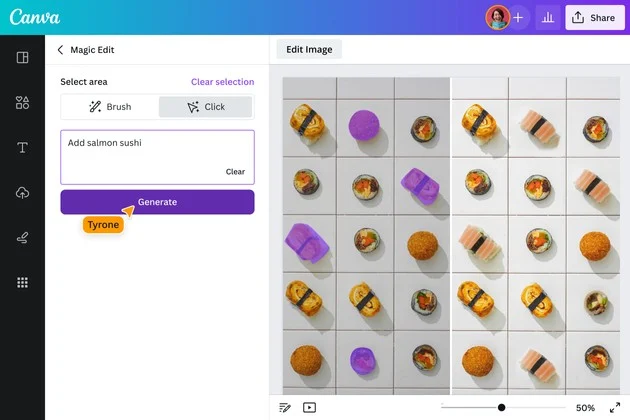The height and width of the screenshot is (420, 630).
Task: Click the notes icon in bottom bar
Action: point(285,408)
